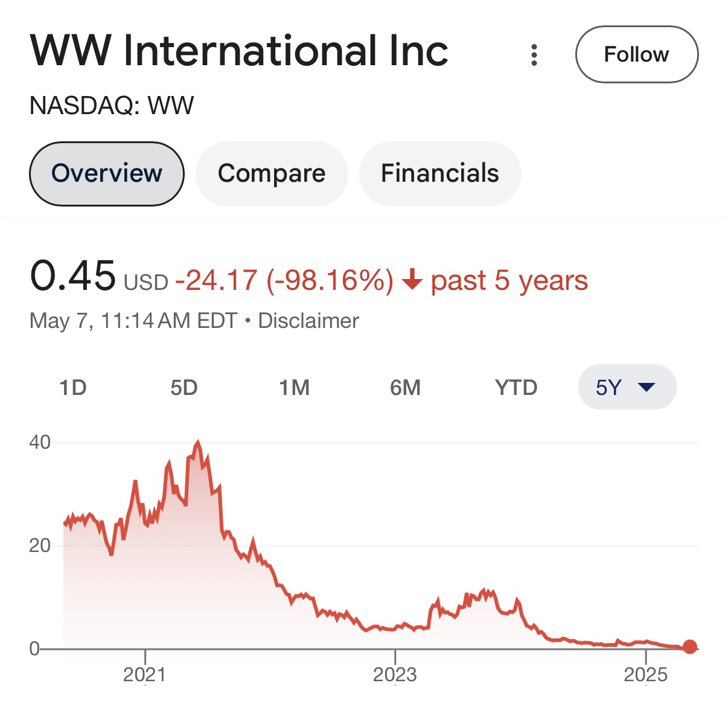728x706 pixels.
Task: Open the Financials tab
Action: (x=439, y=173)
